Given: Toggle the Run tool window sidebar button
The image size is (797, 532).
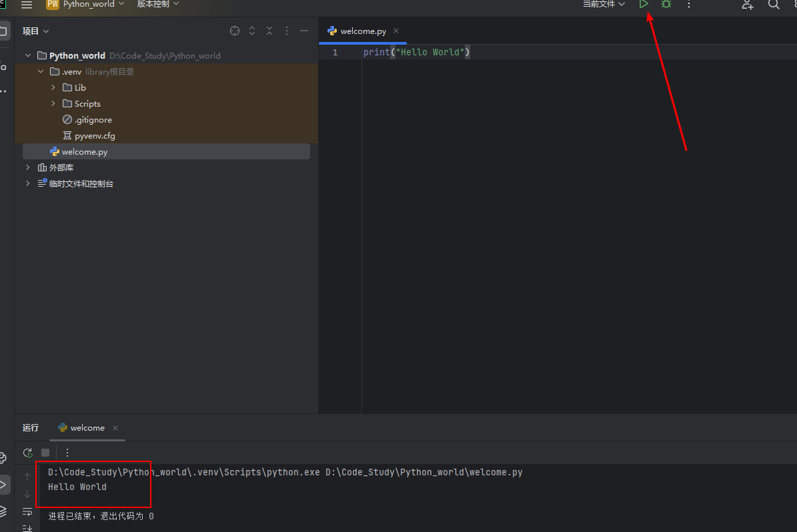Looking at the screenshot, I should pos(4,484).
